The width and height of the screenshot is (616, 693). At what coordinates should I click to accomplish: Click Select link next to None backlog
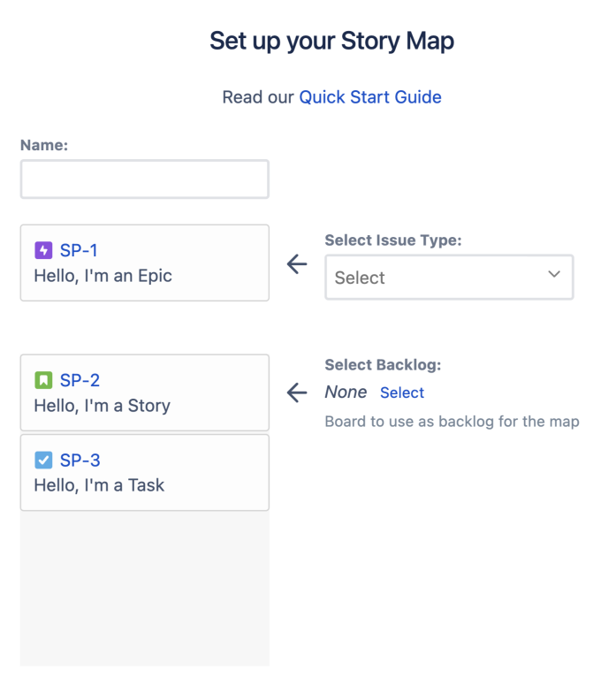click(402, 392)
